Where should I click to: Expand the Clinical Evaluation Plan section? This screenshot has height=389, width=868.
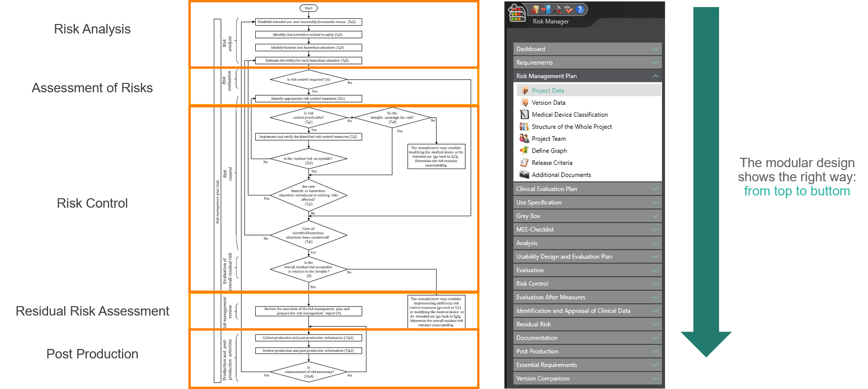click(655, 189)
